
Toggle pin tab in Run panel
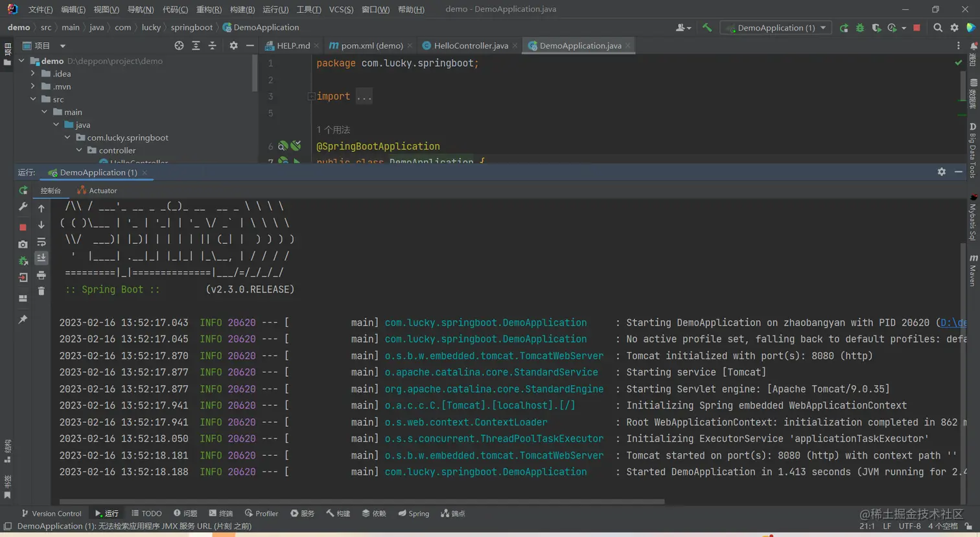click(x=23, y=319)
